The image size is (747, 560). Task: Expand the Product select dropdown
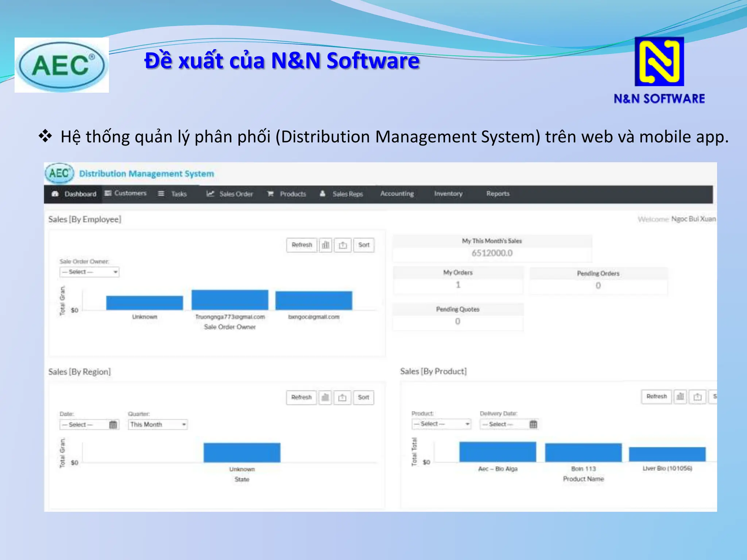point(441,424)
